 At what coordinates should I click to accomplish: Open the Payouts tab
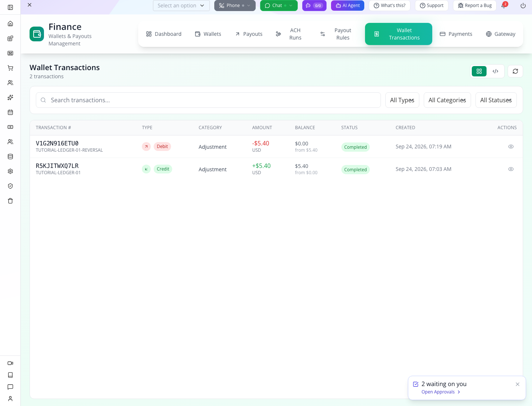249,34
